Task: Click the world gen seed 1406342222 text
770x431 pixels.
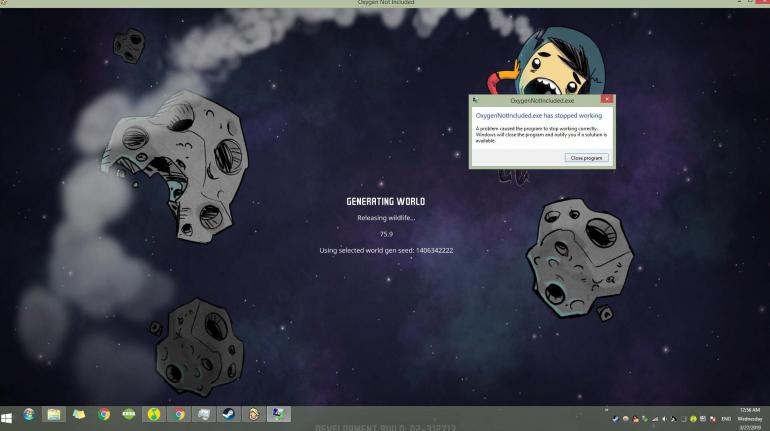Action: 386,250
